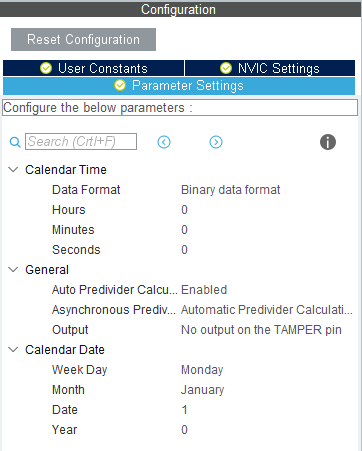Click the Parameter Settings checkmark icon
The height and width of the screenshot is (451, 362).
coord(120,85)
